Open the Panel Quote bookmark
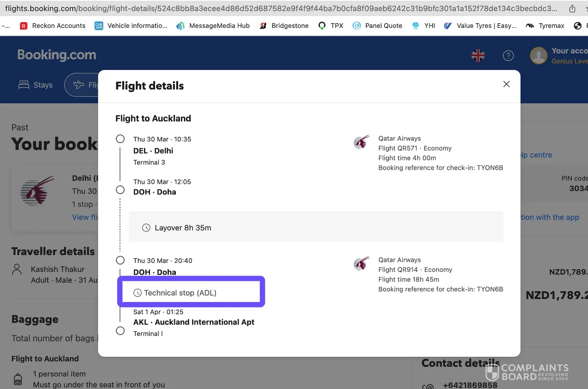Image resolution: width=588 pixels, height=389 pixels. pyautogui.click(x=377, y=26)
